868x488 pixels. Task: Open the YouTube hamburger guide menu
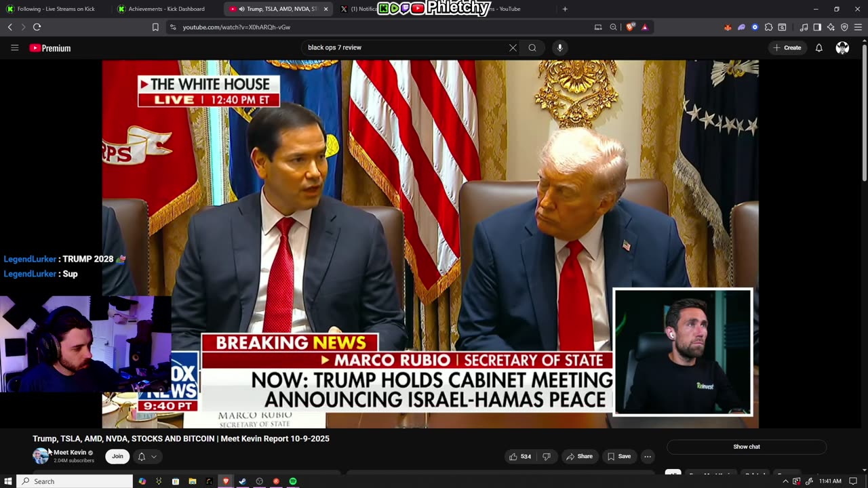click(14, 47)
